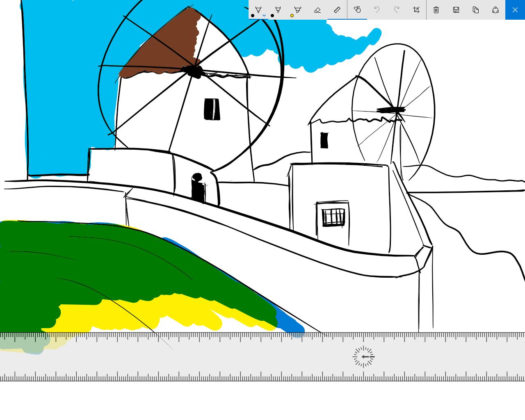Close the Sketchpad window
The width and height of the screenshot is (525, 420).
pos(515,10)
